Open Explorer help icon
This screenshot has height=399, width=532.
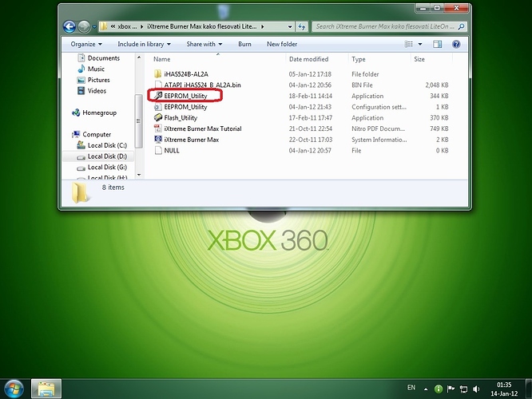pyautogui.click(x=456, y=44)
